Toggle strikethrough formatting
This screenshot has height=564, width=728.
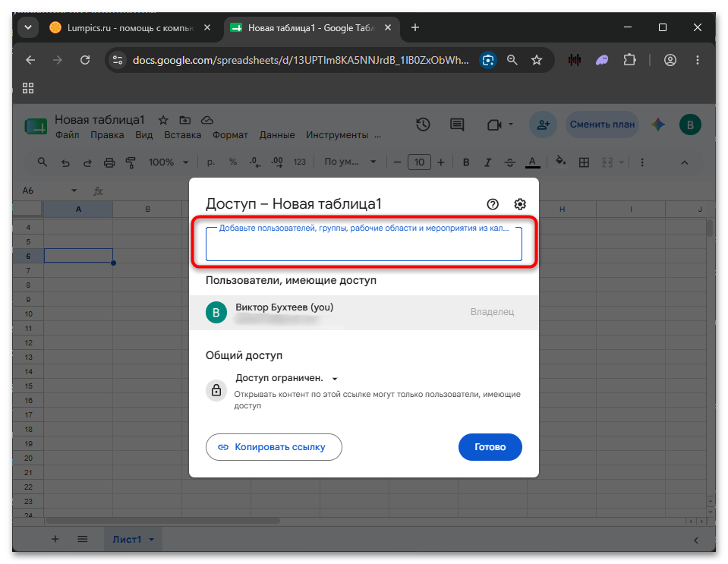pyautogui.click(x=510, y=162)
